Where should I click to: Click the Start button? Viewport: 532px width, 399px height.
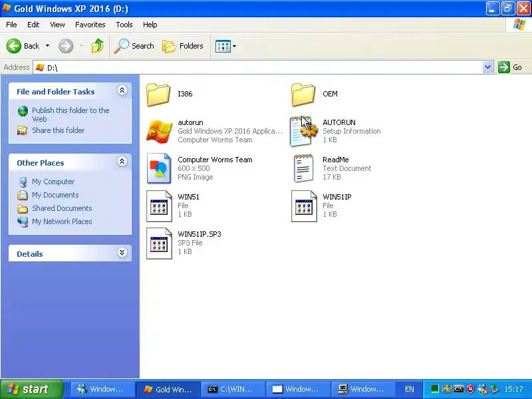(x=31, y=389)
